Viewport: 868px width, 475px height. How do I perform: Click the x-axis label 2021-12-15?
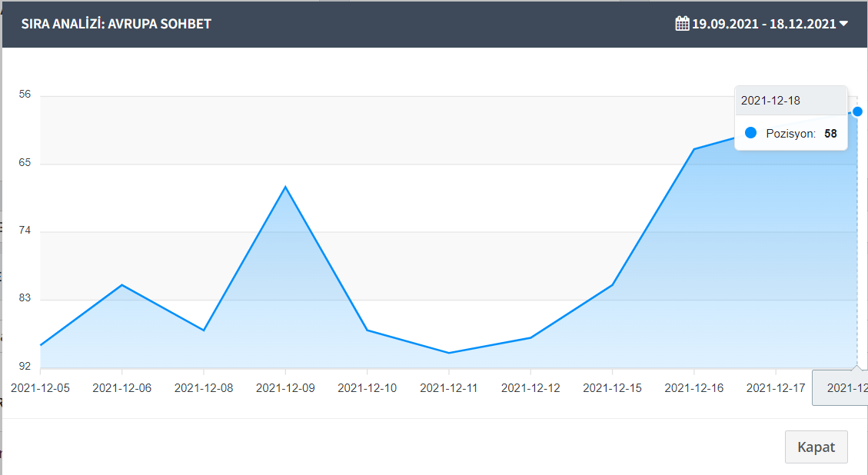click(612, 388)
